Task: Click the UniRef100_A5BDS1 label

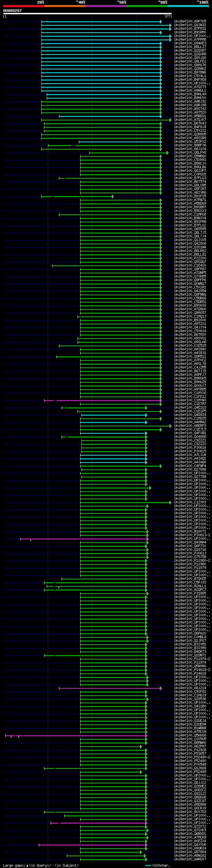Action: point(190,116)
